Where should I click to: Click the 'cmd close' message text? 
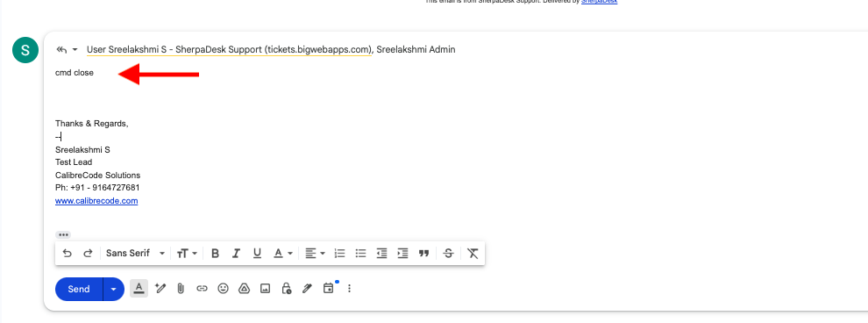(x=75, y=73)
